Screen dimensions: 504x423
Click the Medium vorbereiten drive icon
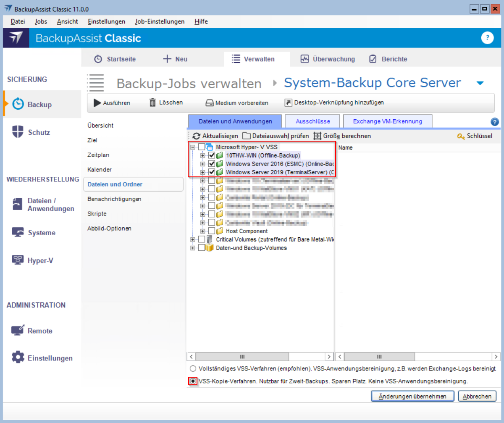[x=210, y=103]
